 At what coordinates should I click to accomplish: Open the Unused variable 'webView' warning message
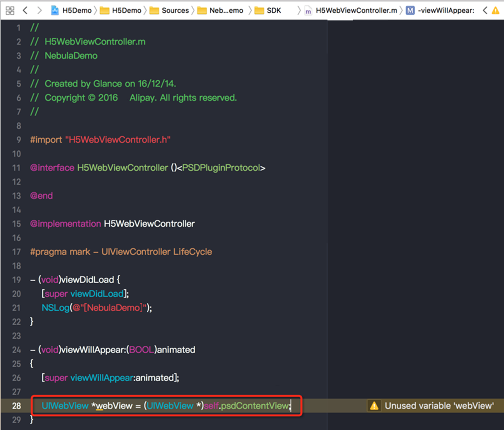[439, 406]
